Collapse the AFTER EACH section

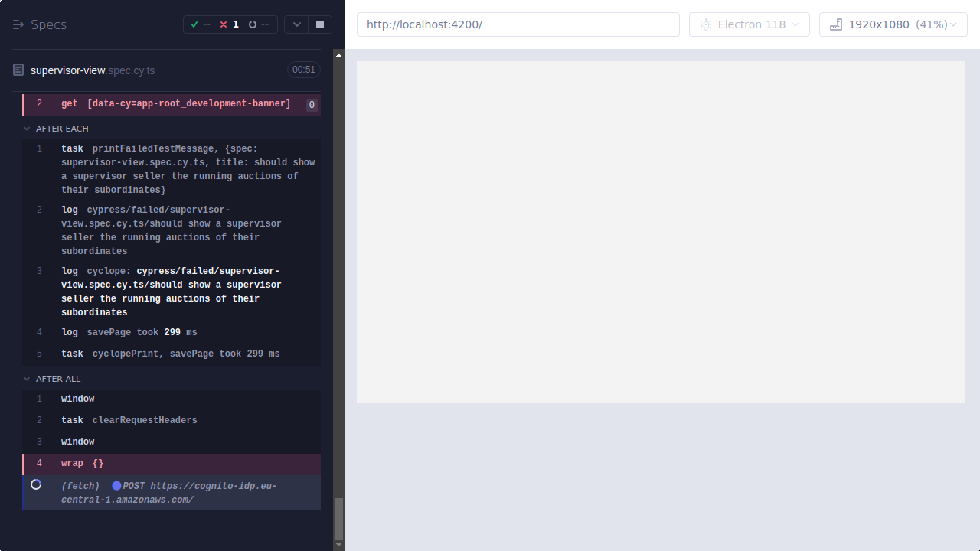pos(28,128)
